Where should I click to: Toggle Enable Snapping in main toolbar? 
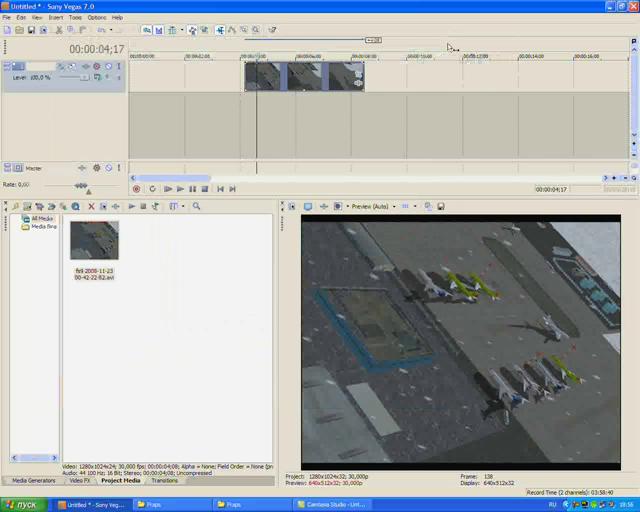147,30
